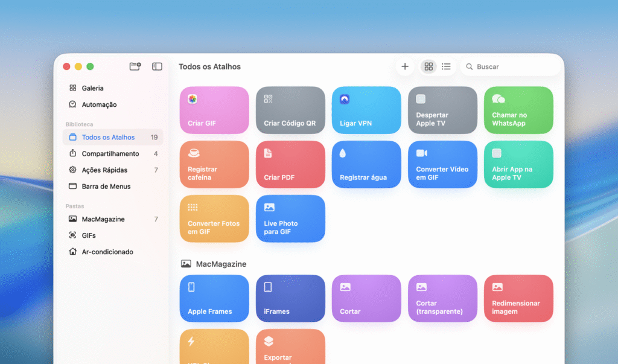
Task: Open Galeria in the sidebar
Action: [92, 88]
